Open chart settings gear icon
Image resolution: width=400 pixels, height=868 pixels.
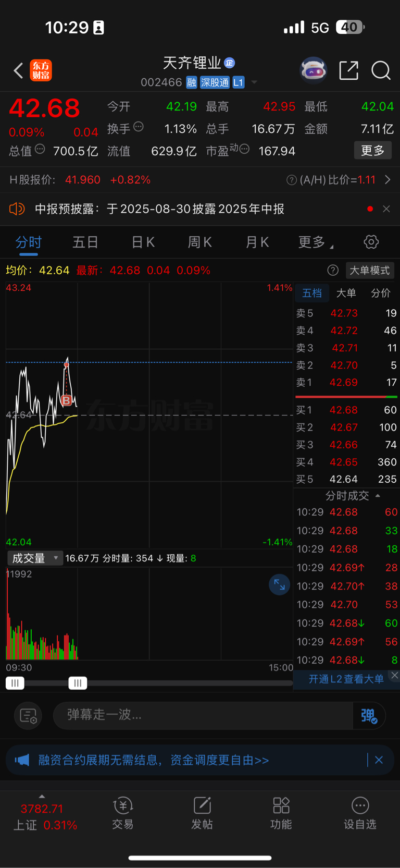(x=371, y=242)
